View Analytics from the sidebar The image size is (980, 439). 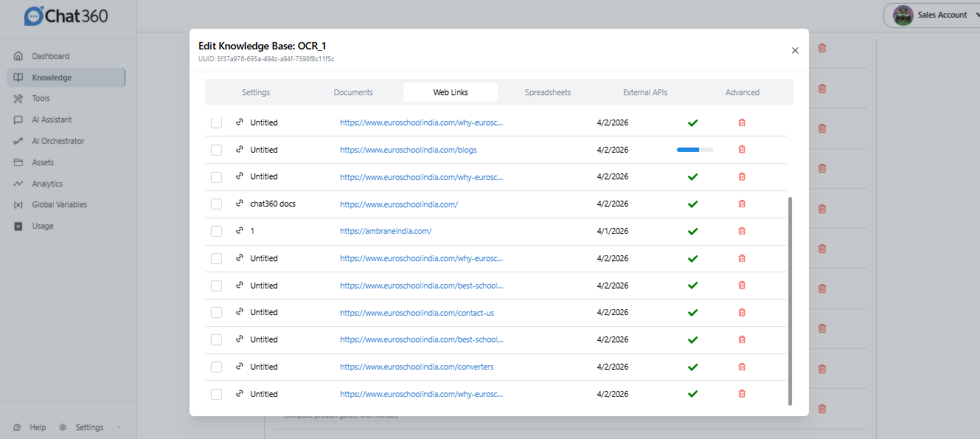coord(46,184)
